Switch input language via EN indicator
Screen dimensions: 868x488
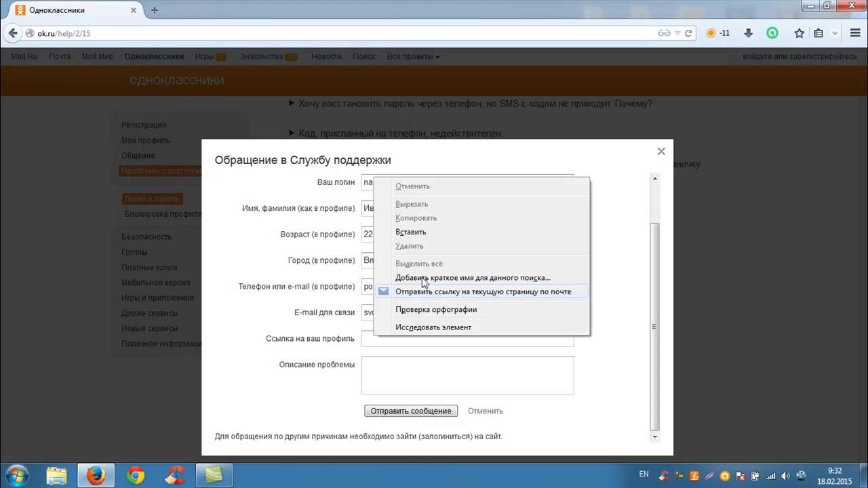point(644,474)
